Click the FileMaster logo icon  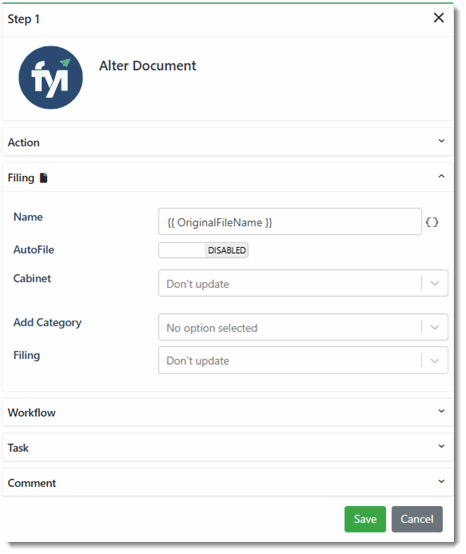[51, 77]
